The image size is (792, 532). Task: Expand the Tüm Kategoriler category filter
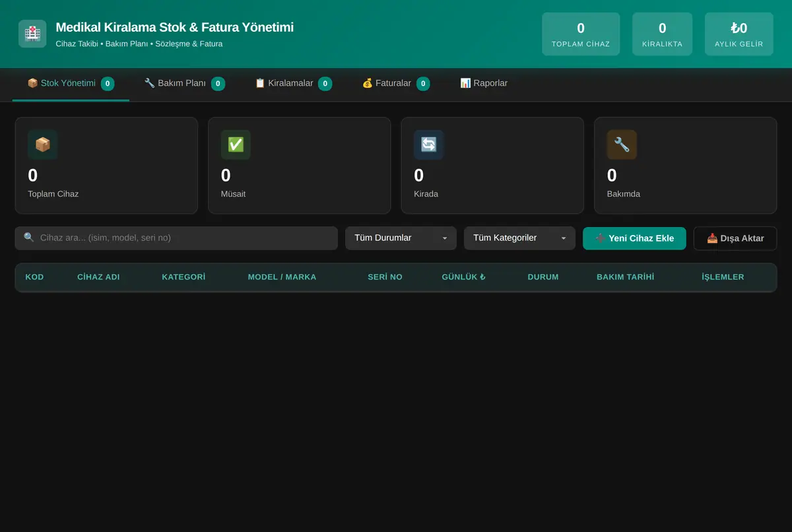(x=519, y=238)
